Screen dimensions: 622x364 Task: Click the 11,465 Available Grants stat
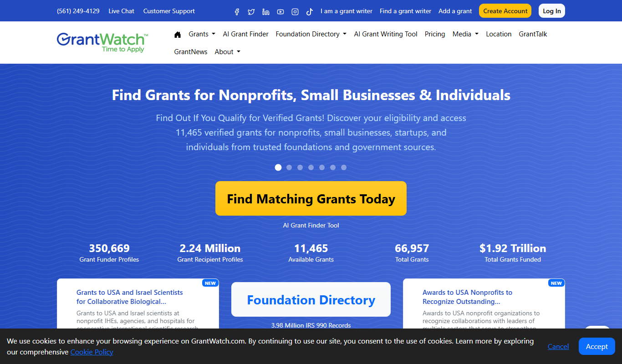(311, 253)
